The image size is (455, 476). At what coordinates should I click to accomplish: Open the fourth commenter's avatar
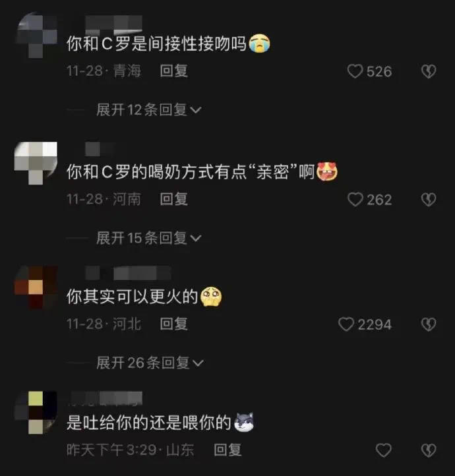(x=36, y=413)
